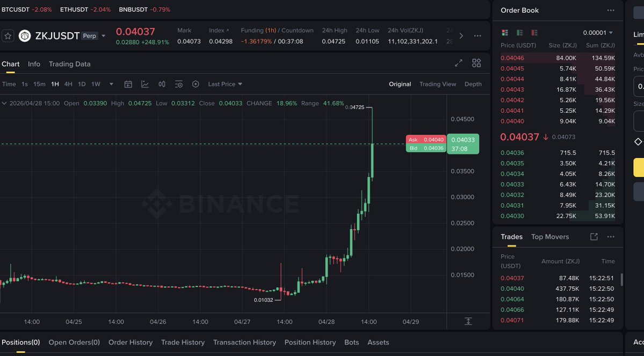Open the Trades panel three-dots menu
Screen dimensions: 644x356
tap(611, 236)
